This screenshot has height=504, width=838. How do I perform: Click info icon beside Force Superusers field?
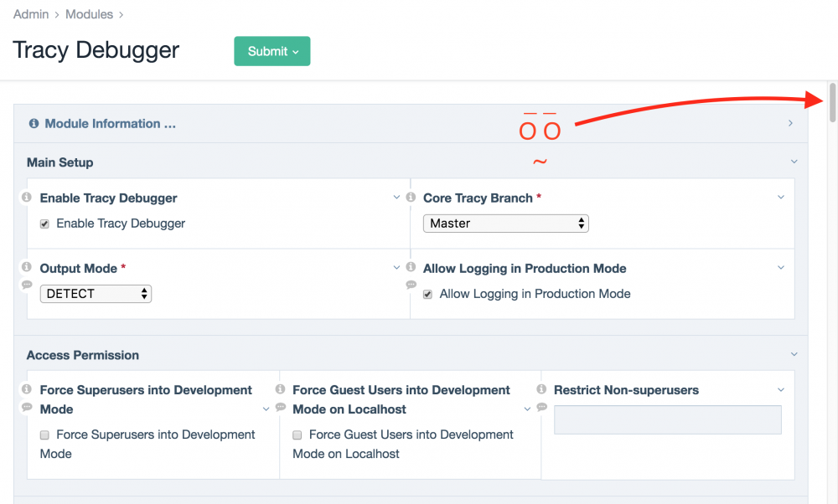[x=27, y=389]
